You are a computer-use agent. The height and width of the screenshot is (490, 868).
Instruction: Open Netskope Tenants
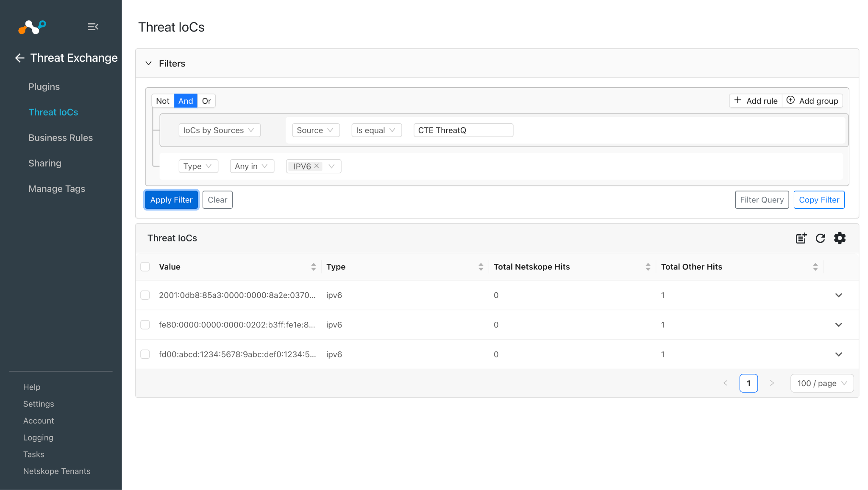coord(57,471)
